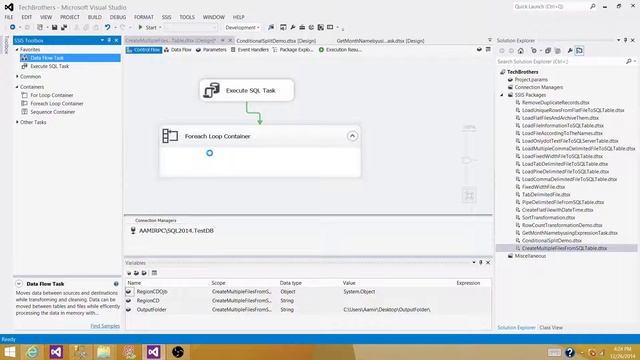The height and width of the screenshot is (360, 640).
Task: Click the OutputFolder path value cell
Action: (x=387, y=310)
